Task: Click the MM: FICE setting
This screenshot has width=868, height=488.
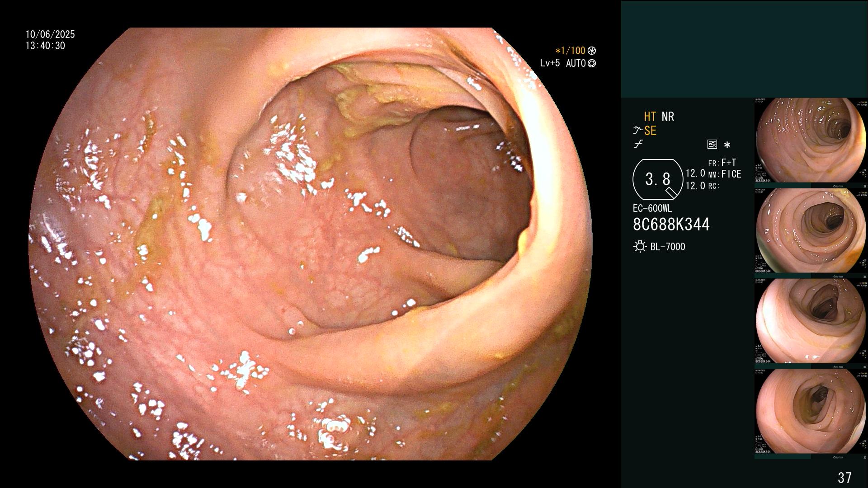Action: [725, 174]
